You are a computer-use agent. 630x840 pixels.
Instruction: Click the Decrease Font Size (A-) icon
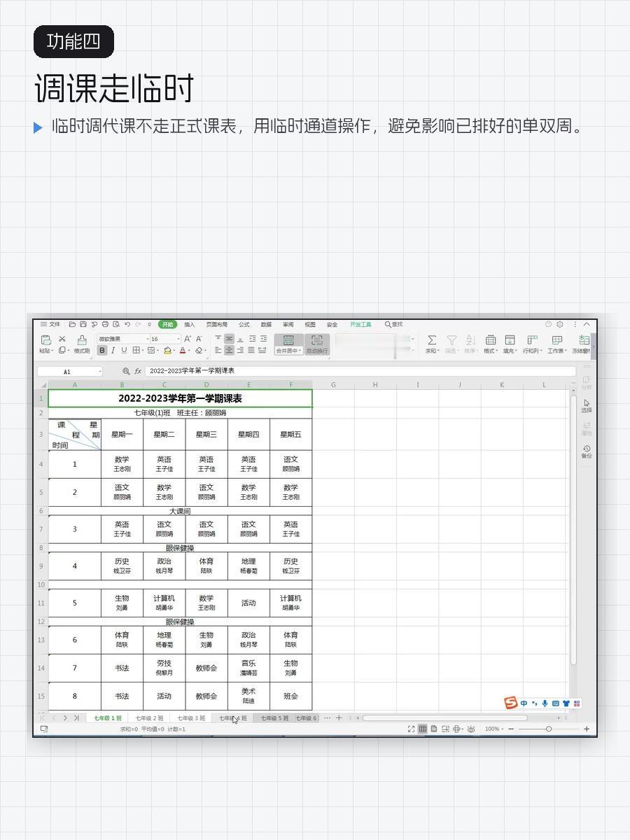[199, 339]
